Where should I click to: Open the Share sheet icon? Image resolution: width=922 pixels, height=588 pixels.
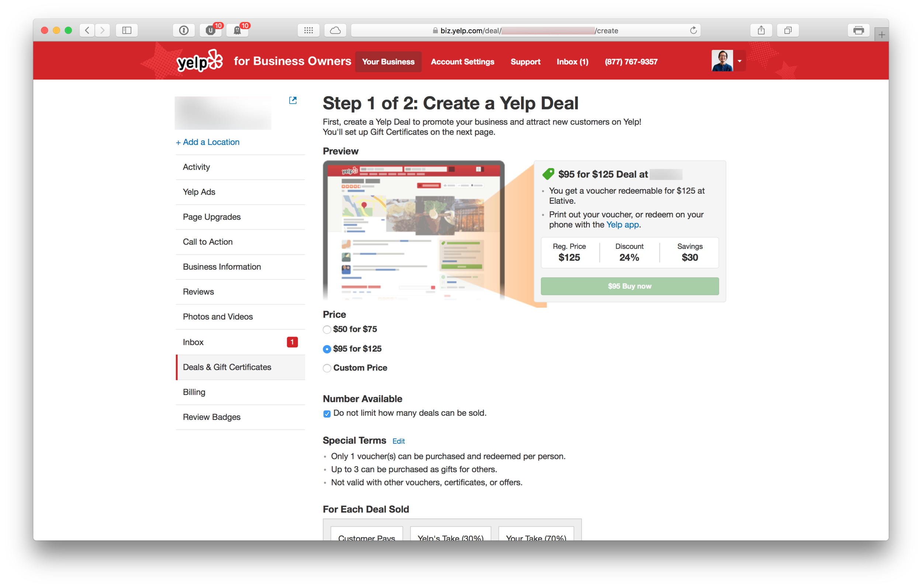[x=761, y=30]
